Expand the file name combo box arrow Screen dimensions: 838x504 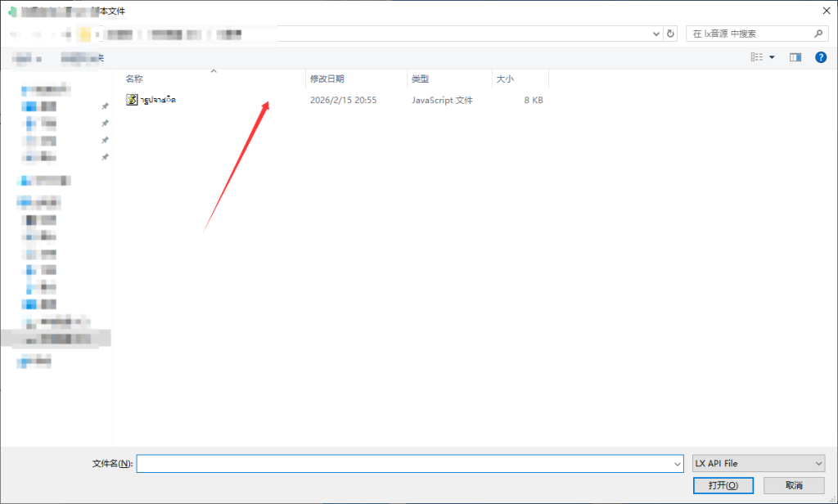click(677, 464)
